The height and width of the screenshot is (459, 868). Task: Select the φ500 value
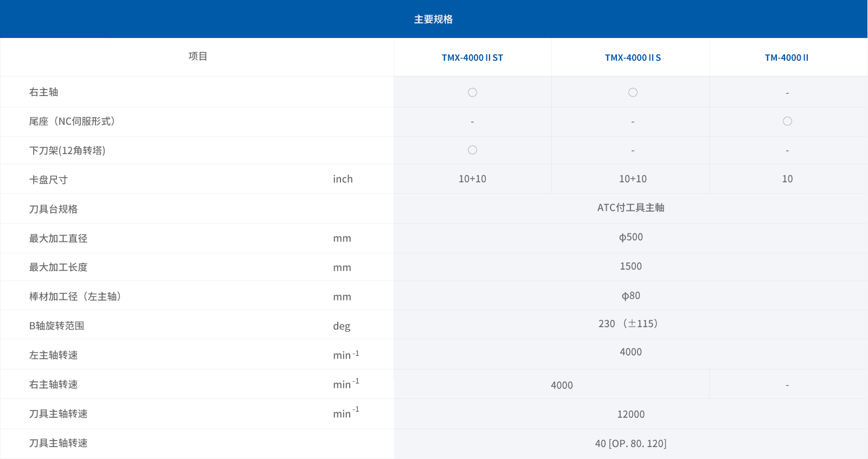coord(631,237)
